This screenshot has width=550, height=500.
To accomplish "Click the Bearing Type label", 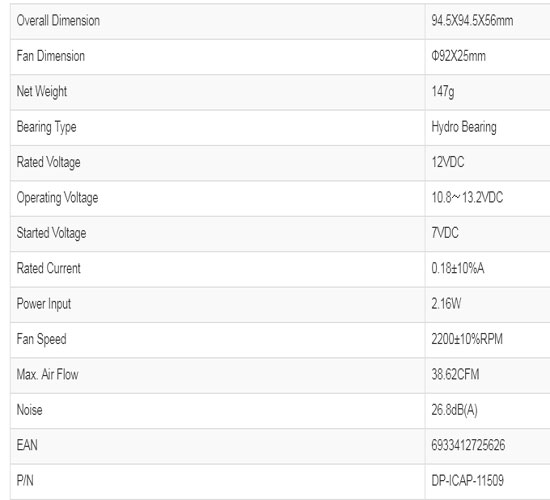I will click(46, 127).
